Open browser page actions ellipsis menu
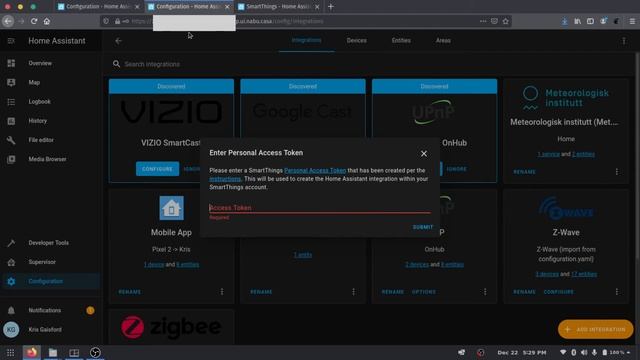The height and width of the screenshot is (360, 640). coord(483,21)
